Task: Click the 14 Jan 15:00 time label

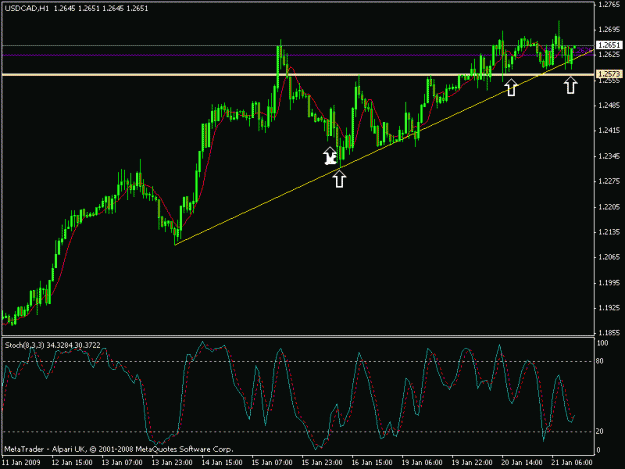Action: click(x=222, y=463)
